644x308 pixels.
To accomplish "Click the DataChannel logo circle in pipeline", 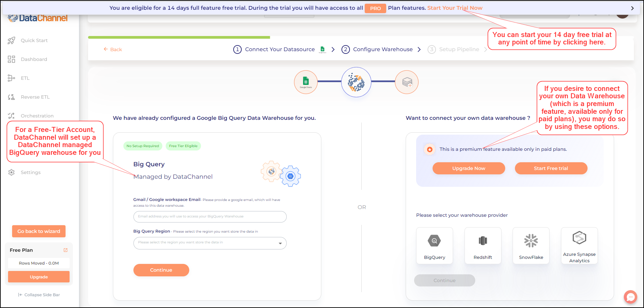I will 356,82.
